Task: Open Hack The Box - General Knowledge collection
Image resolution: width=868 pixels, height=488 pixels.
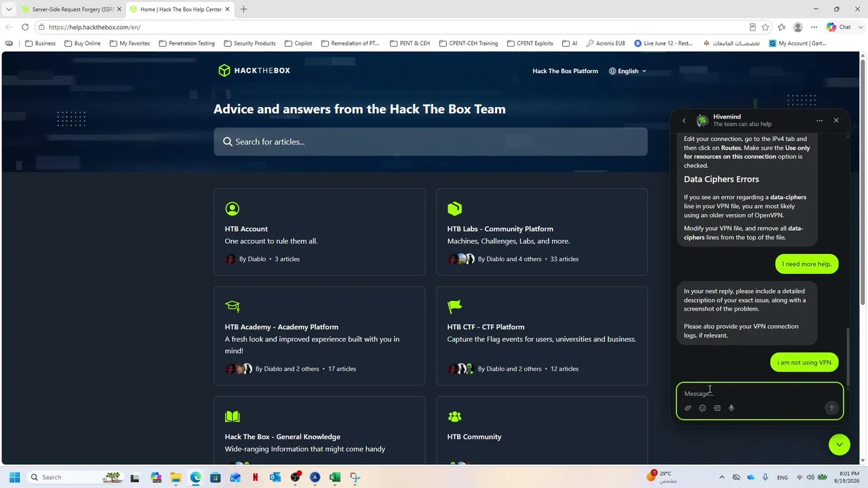Action: (x=319, y=431)
